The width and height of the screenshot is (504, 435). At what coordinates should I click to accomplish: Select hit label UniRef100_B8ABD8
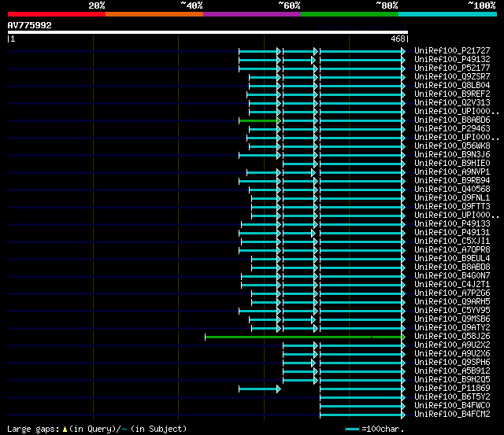pyautogui.click(x=452, y=267)
